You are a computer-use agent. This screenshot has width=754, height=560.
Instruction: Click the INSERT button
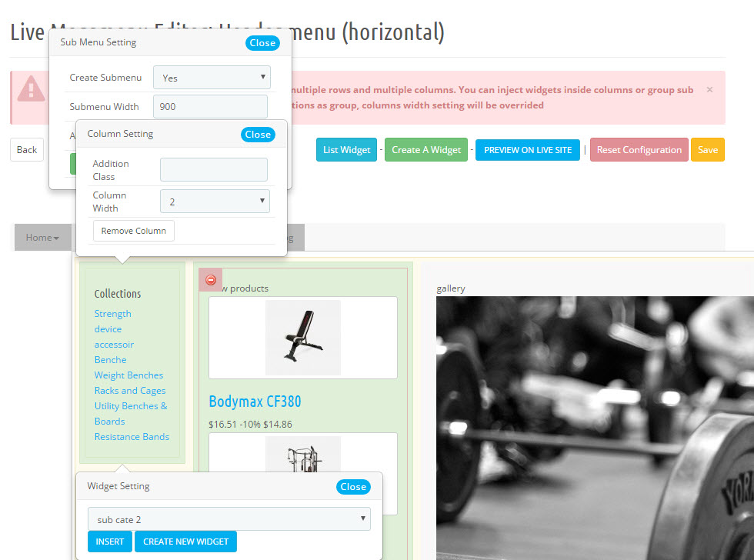[x=109, y=542]
